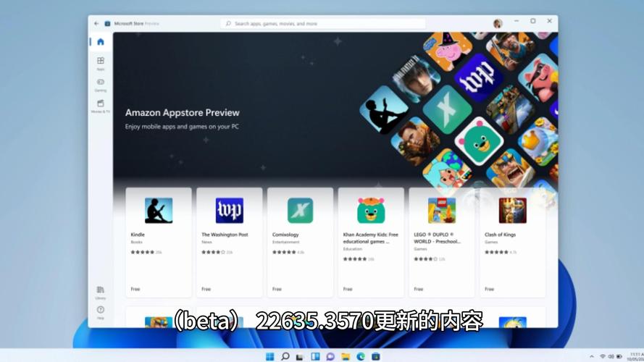The height and width of the screenshot is (362, 644).
Task: Open taskbar Search
Action: click(x=285, y=356)
